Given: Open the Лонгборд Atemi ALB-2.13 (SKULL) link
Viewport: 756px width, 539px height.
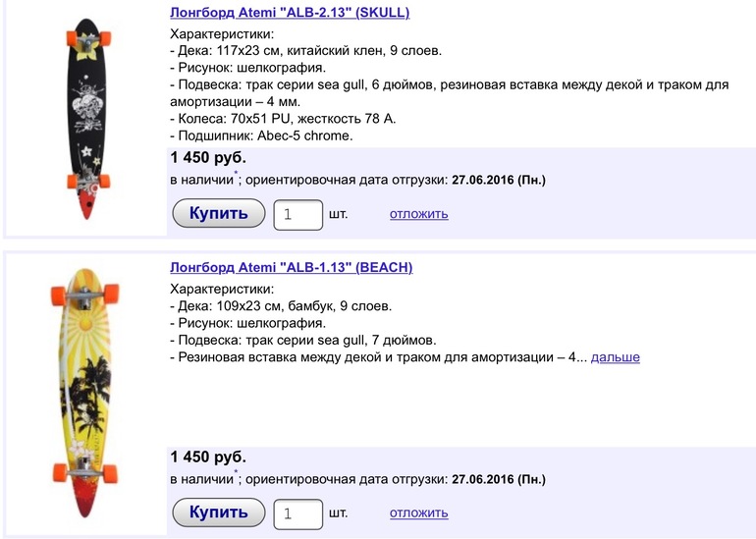Looking at the screenshot, I should pos(290,13).
